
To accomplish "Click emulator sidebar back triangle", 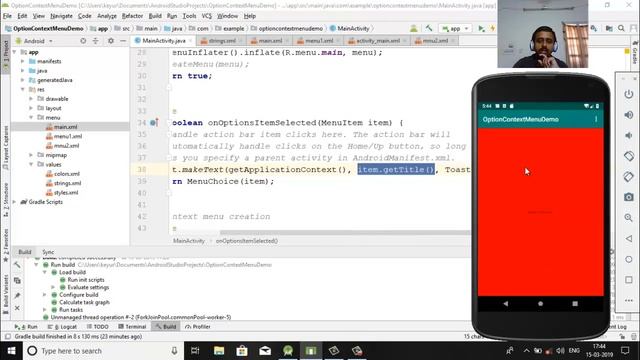I will click(x=629, y=238).
